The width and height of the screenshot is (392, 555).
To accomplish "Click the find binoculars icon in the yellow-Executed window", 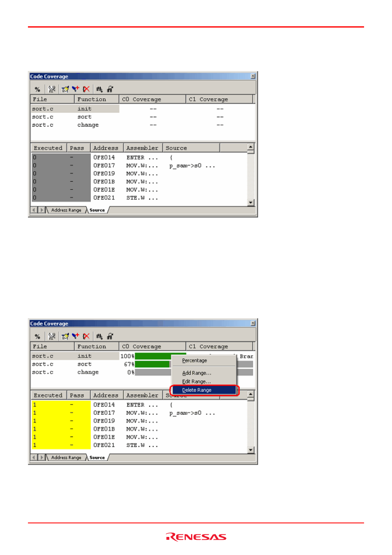I will 99,336.
